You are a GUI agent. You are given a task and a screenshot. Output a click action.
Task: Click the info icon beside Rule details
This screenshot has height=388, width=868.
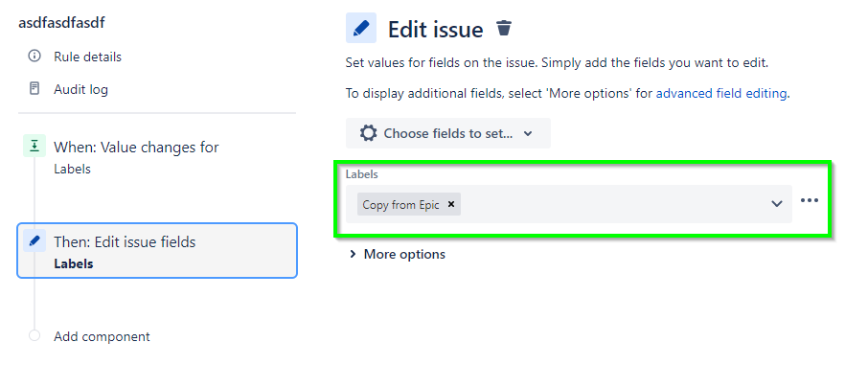[x=34, y=56]
